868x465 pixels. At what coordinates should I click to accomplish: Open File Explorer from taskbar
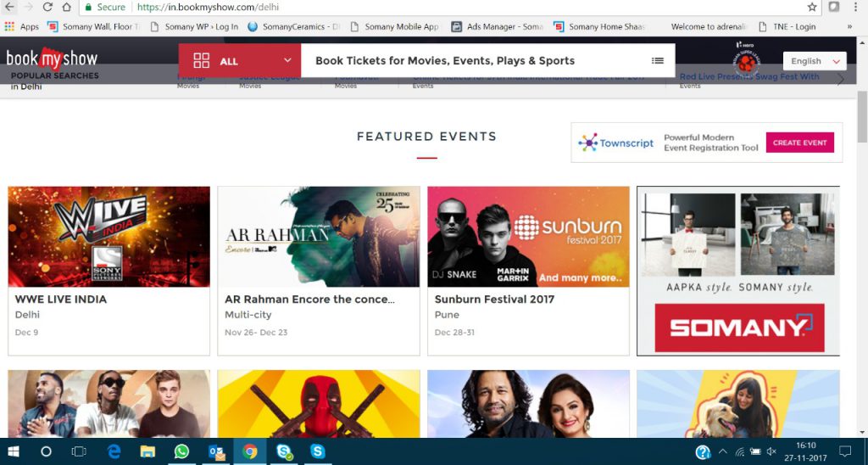click(147, 451)
